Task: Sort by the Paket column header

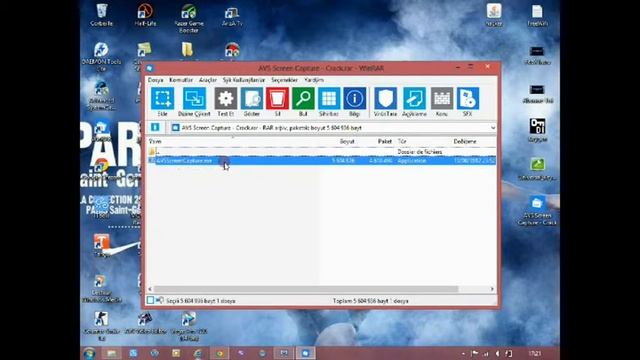Action: point(384,141)
